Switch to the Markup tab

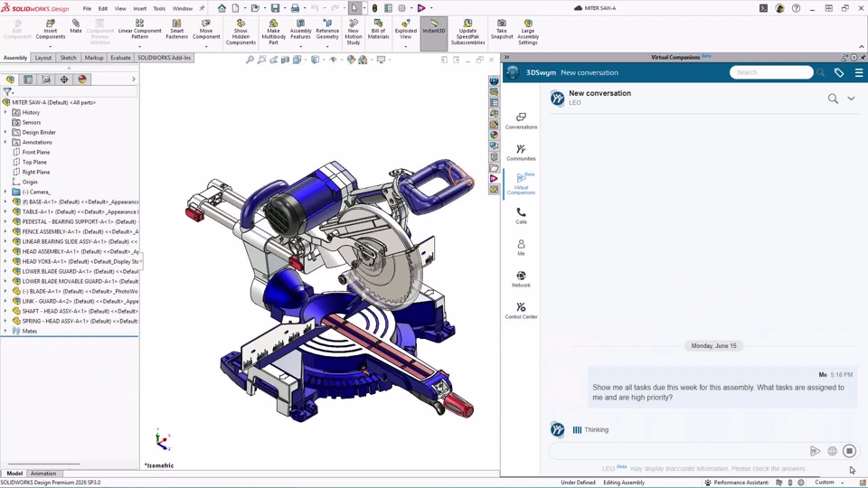[x=93, y=58]
